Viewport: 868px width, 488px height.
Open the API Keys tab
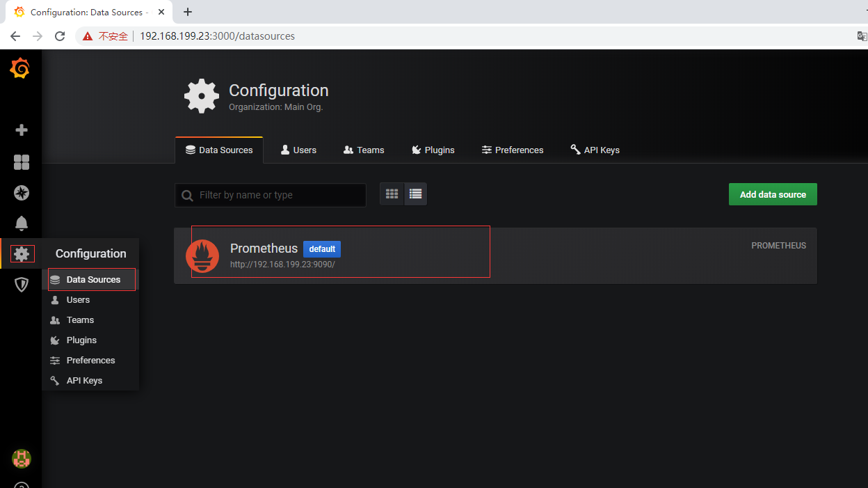tap(595, 150)
